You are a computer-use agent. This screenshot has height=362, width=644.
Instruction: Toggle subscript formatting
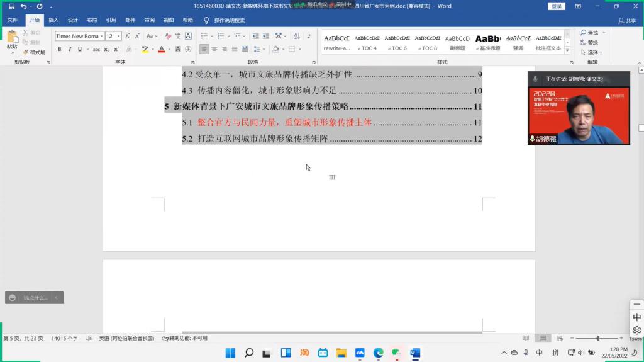coord(106,49)
